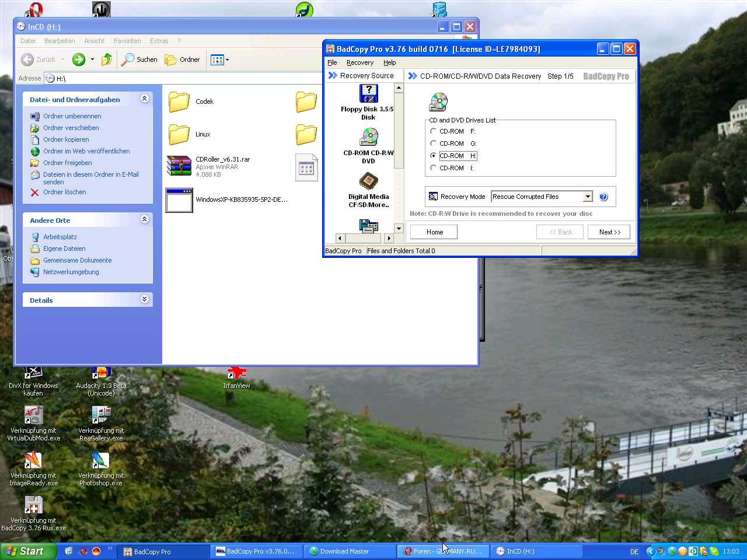Select the Photoshop.exe desktop shortcut
Image resolution: width=747 pixels, height=560 pixels.
(x=101, y=469)
